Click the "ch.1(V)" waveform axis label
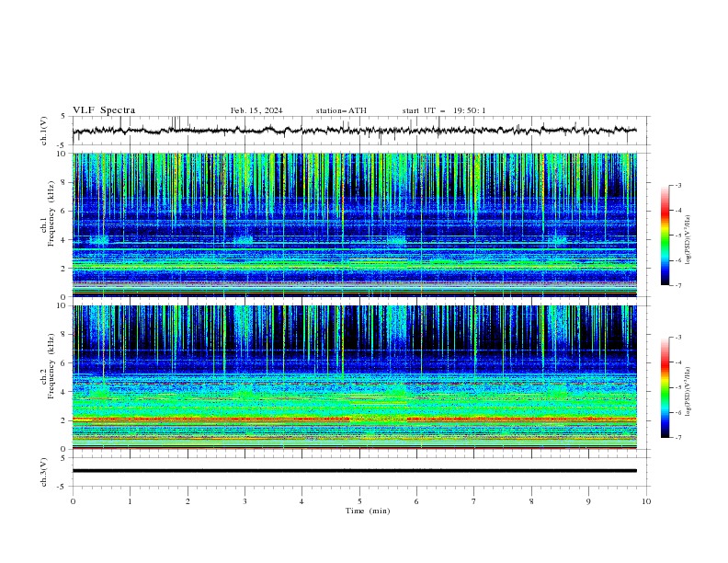 [44, 131]
